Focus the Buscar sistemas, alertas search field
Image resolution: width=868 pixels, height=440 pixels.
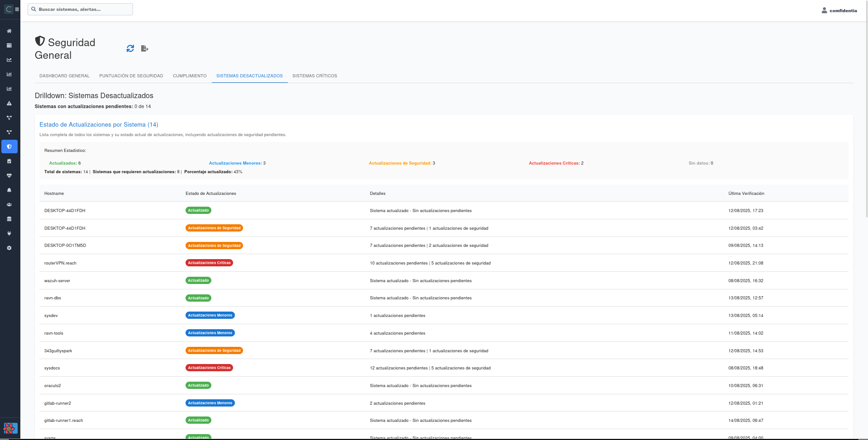[x=81, y=9]
